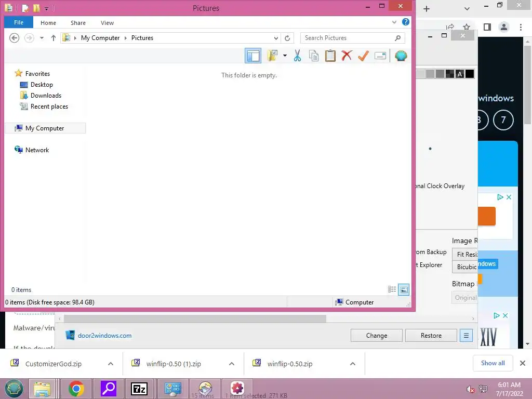
Task: Open Chrome profile avatar
Action: pyautogui.click(x=504, y=27)
